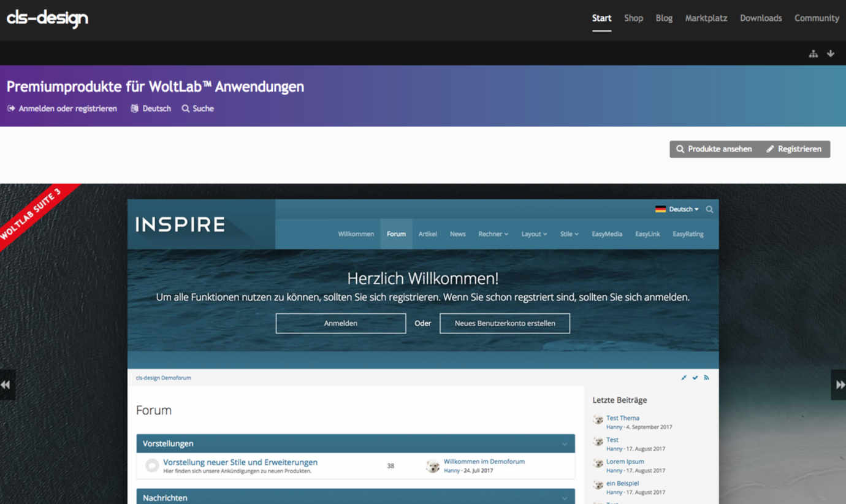The width and height of the screenshot is (846, 504).
Task: Click Neues Benutzerkonto erstellen button
Action: (x=505, y=323)
